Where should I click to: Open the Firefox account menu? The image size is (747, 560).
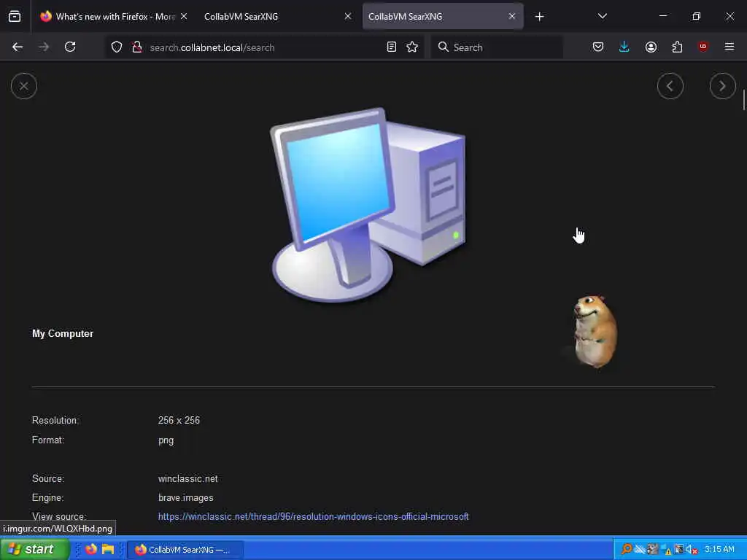651,47
